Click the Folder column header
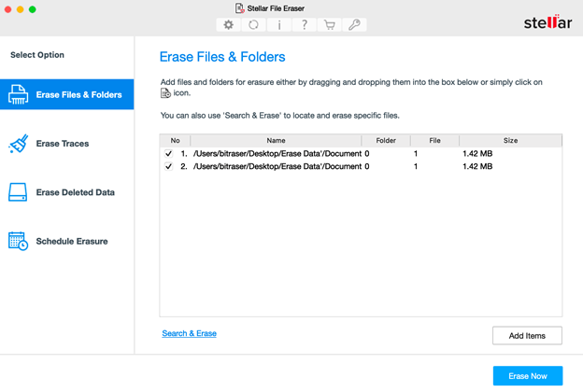 point(386,140)
